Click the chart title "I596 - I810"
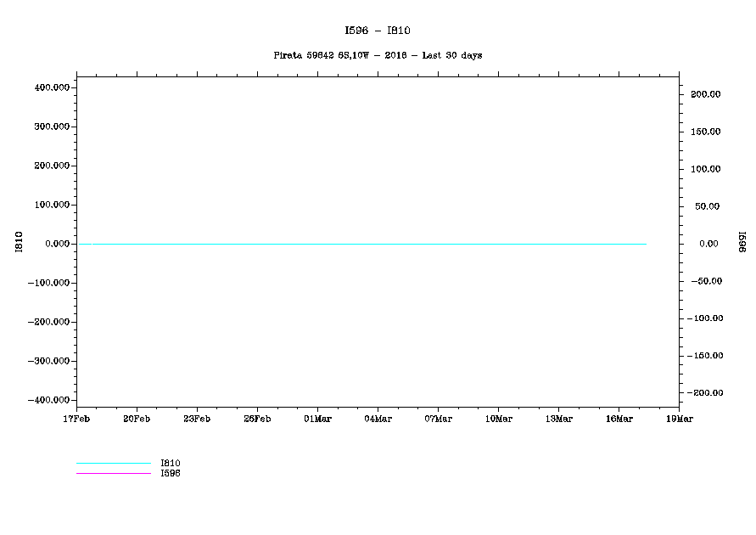Viewport: 756px width, 535px height. pyautogui.click(x=378, y=31)
